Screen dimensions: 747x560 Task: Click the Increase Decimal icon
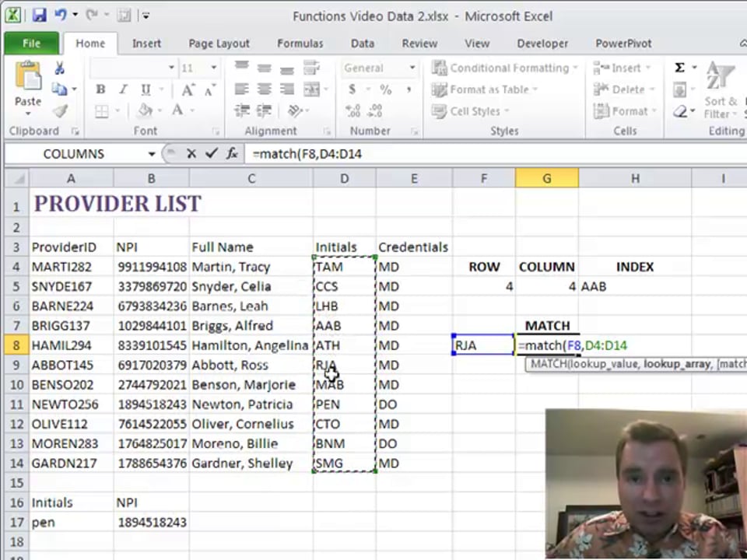click(x=353, y=111)
